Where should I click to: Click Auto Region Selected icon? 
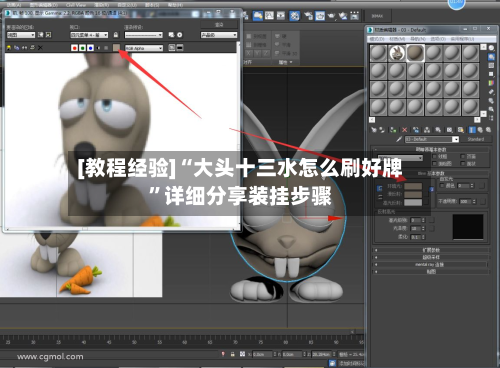point(49,35)
